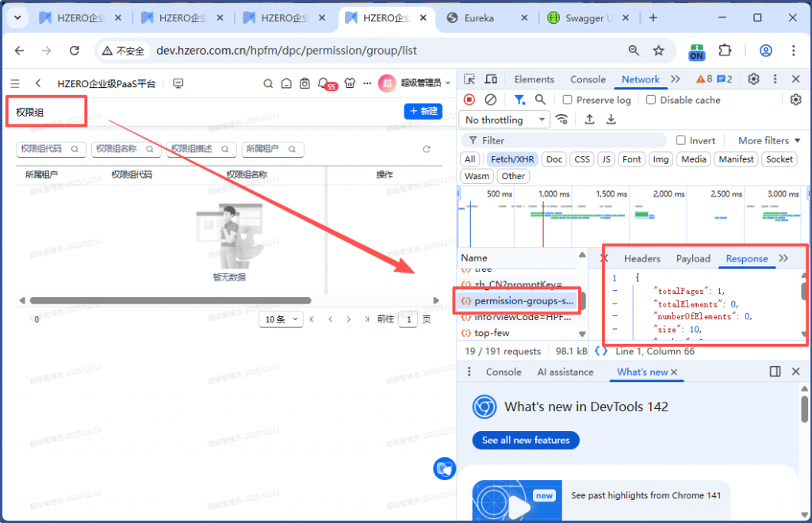Click the record network log button
Image resolution: width=812 pixels, height=523 pixels.
click(469, 100)
